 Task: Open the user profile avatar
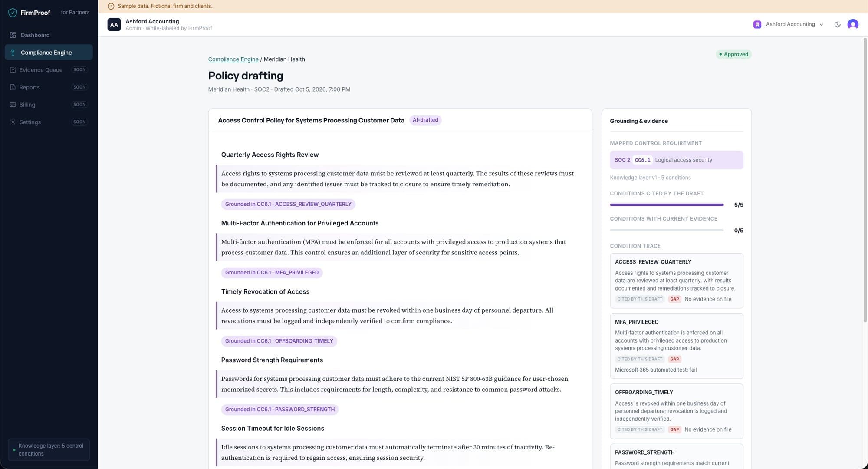tap(853, 24)
